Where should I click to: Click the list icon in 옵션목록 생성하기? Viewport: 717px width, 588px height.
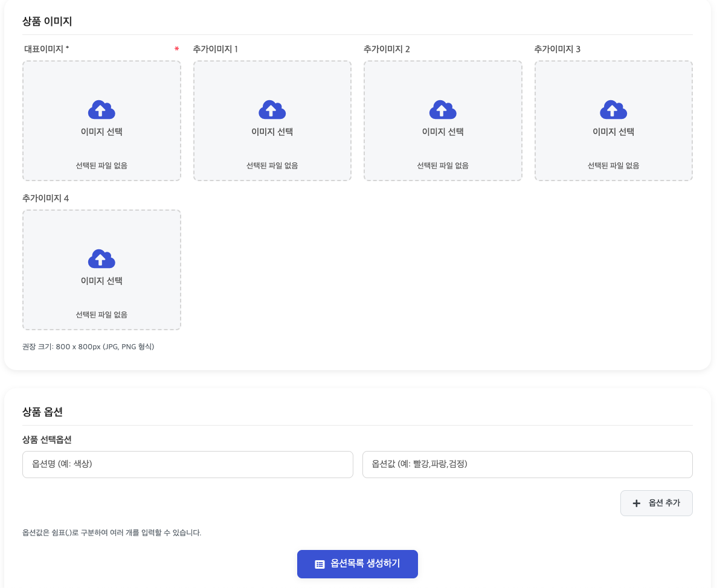point(320,564)
